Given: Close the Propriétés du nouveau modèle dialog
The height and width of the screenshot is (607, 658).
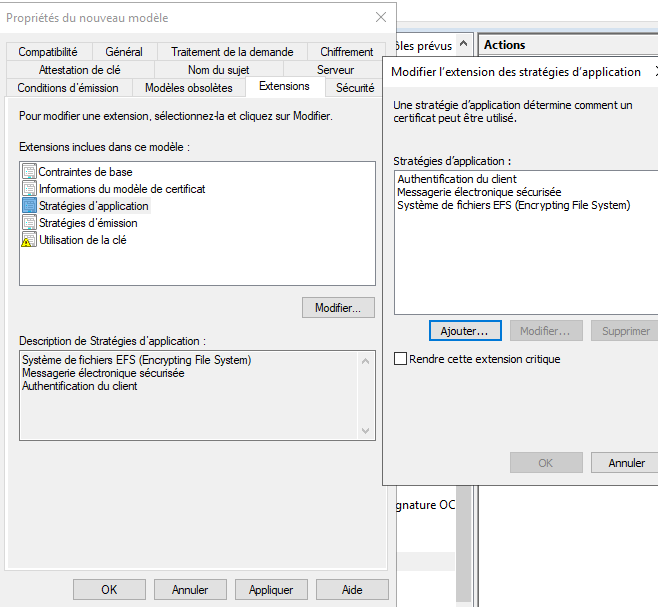Looking at the screenshot, I should 380,18.
